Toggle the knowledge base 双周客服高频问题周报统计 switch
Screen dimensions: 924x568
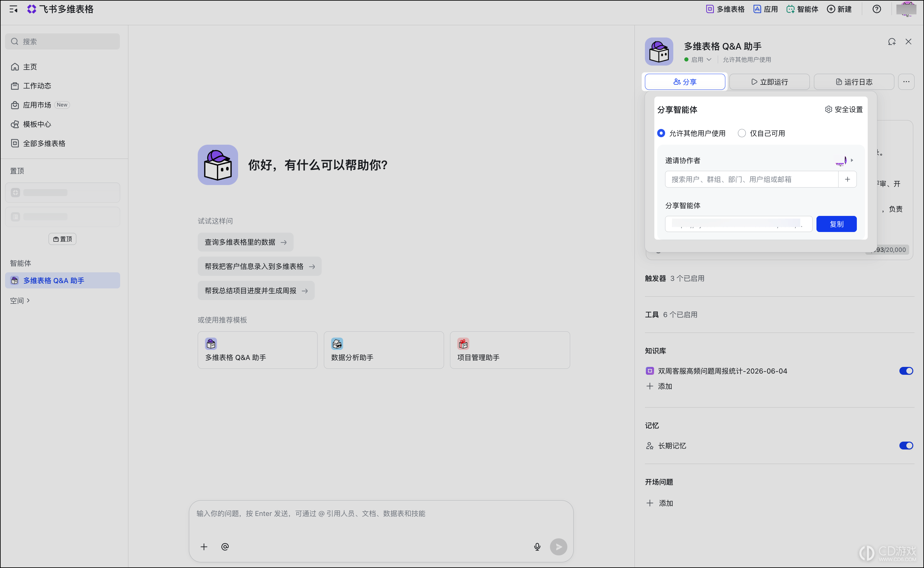[906, 371]
